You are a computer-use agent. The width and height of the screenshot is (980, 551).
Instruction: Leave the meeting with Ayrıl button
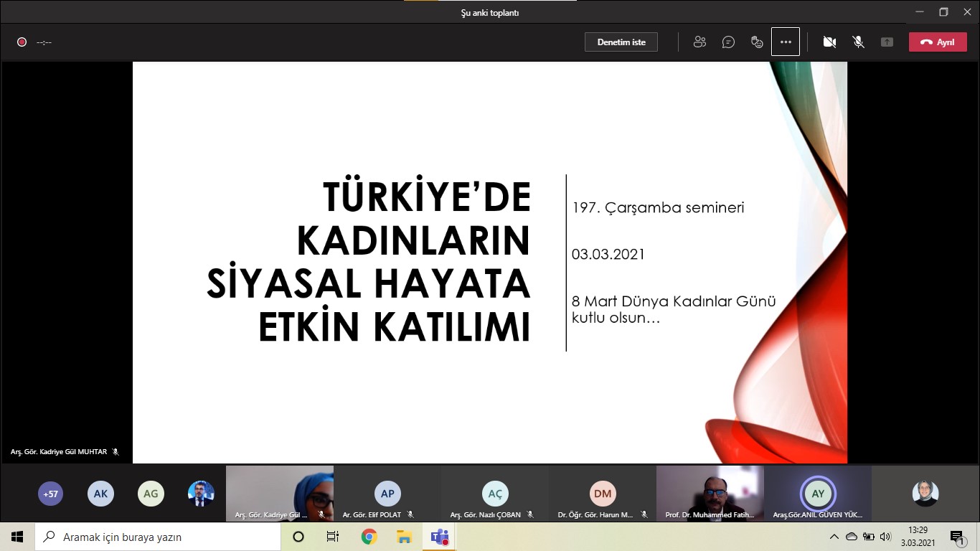tap(937, 42)
